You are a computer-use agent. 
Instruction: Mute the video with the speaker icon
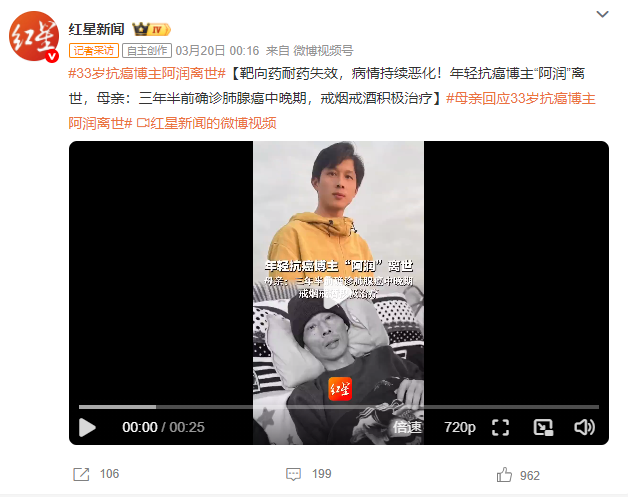pos(584,427)
